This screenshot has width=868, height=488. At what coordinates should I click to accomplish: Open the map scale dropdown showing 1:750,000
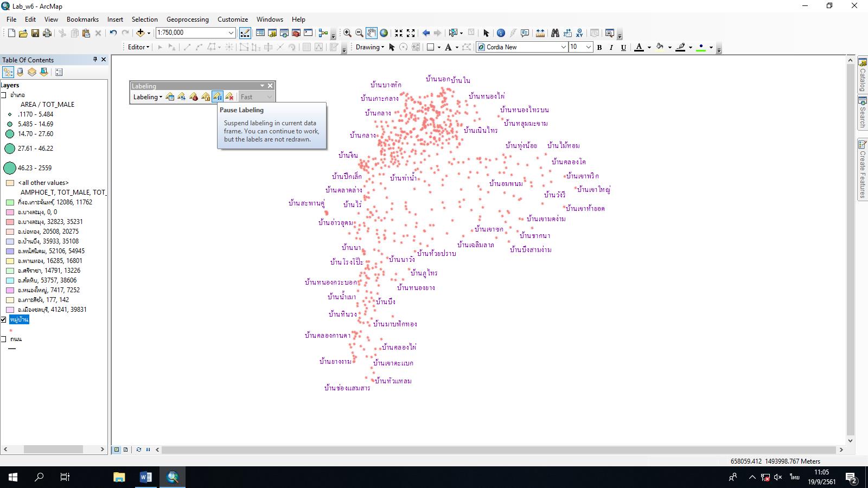coord(232,33)
